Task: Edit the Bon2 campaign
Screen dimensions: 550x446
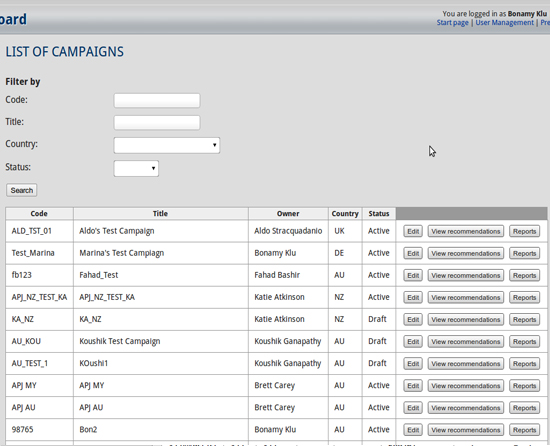Action: coord(413,430)
